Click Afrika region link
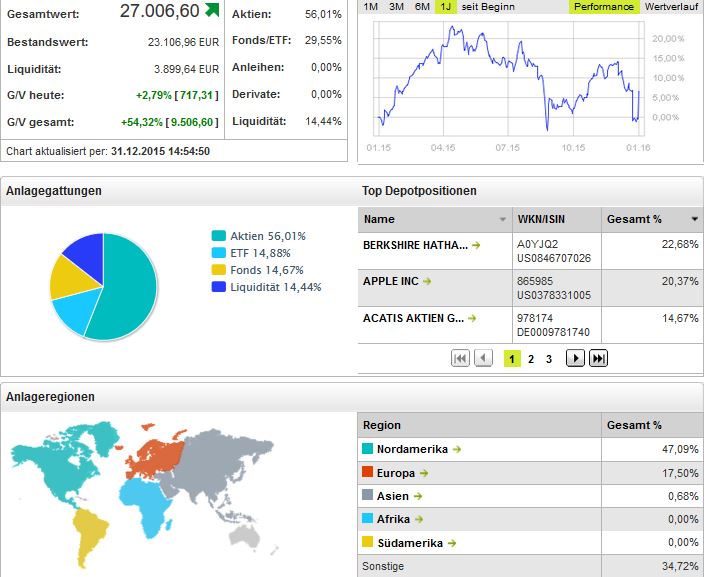Viewport: 706px width, 577px height. [393, 519]
